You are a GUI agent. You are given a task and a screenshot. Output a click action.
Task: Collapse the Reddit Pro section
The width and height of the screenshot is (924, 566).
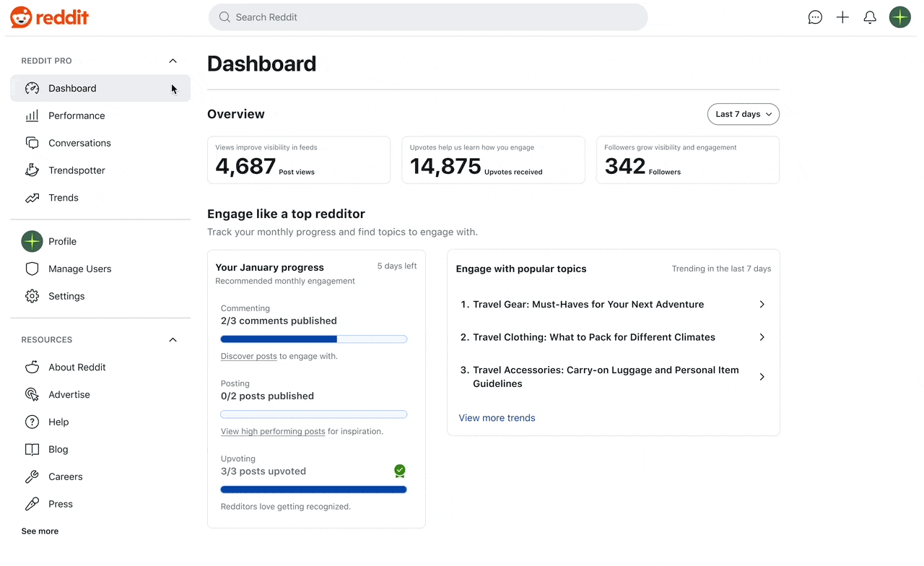(x=173, y=61)
